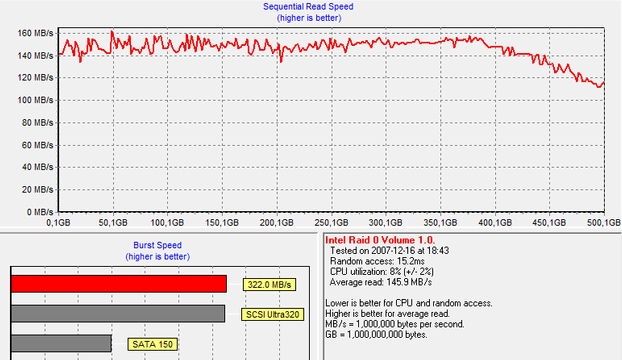The width and height of the screenshot is (622, 360).
Task: Click the SATA 150 yellow label
Action: [x=152, y=344]
